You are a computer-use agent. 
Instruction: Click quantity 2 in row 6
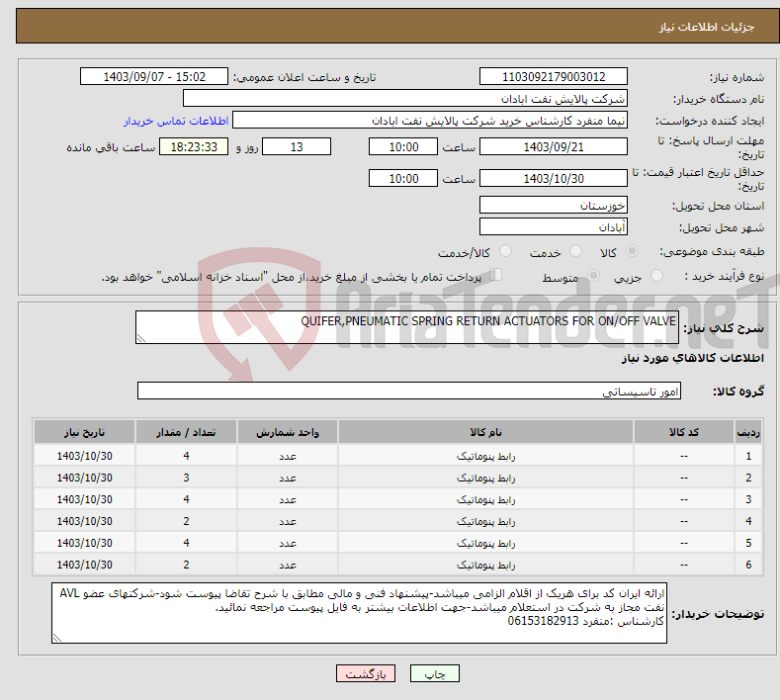(186, 565)
